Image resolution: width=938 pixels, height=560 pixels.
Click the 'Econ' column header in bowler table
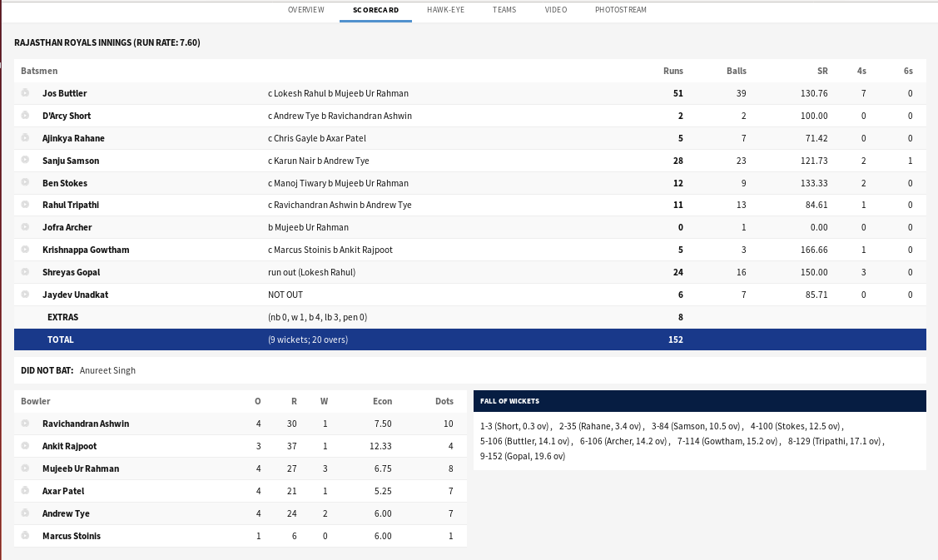tap(383, 401)
